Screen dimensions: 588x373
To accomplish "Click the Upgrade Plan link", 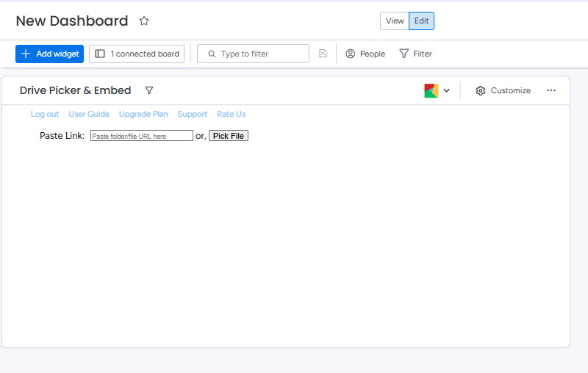I will point(143,115).
